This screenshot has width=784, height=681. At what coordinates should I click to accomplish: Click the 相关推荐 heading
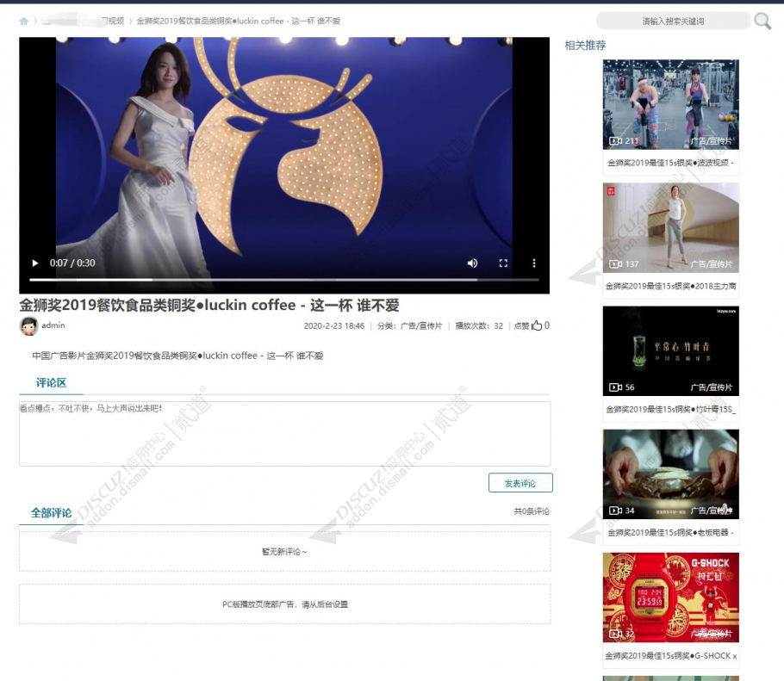point(585,46)
